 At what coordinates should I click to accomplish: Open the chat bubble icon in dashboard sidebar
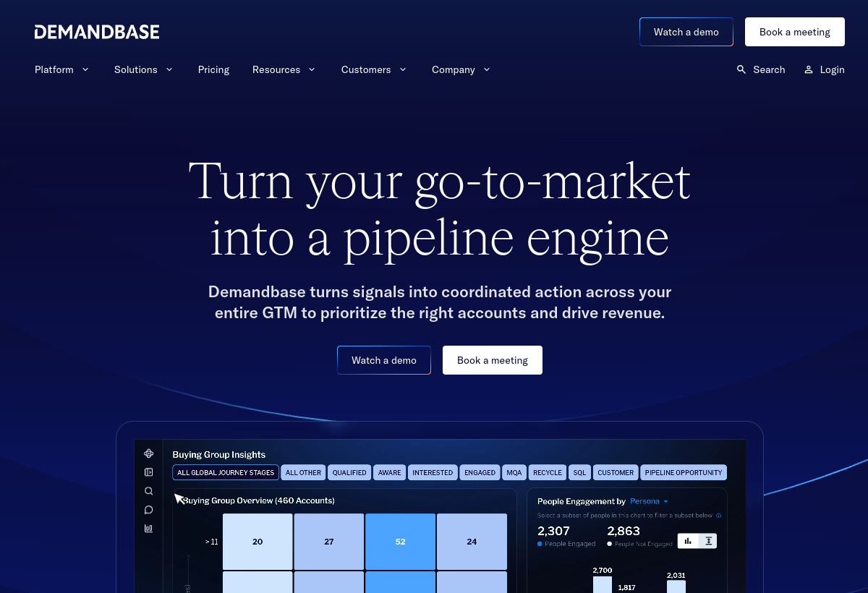click(149, 510)
